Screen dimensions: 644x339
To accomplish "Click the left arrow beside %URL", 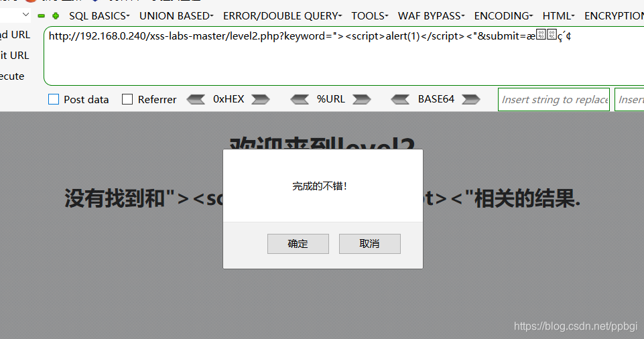I will (300, 99).
